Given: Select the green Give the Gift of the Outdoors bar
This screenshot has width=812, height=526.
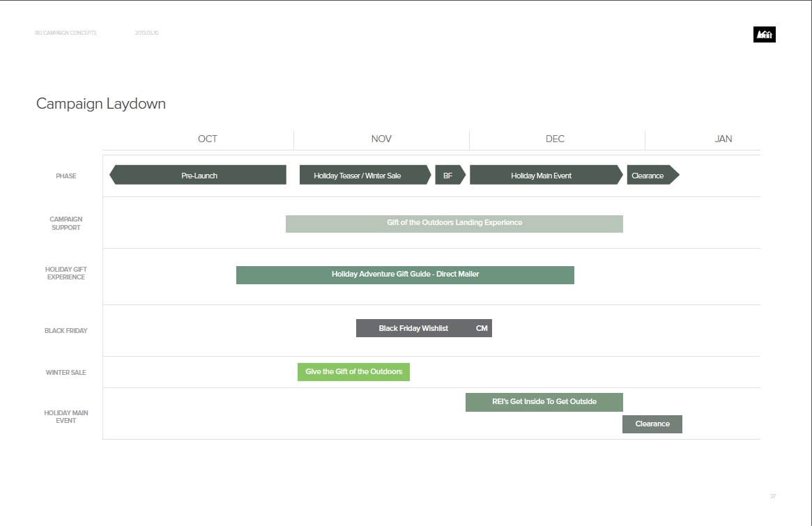Looking at the screenshot, I should click(x=353, y=372).
